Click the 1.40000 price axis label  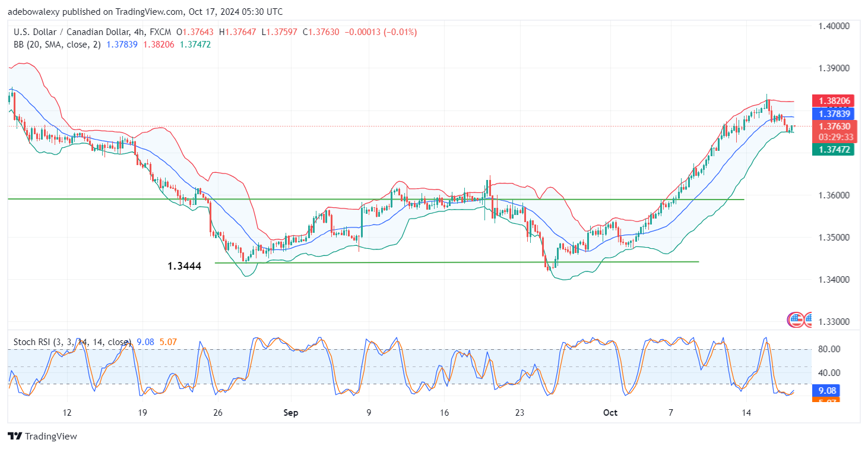pyautogui.click(x=834, y=26)
